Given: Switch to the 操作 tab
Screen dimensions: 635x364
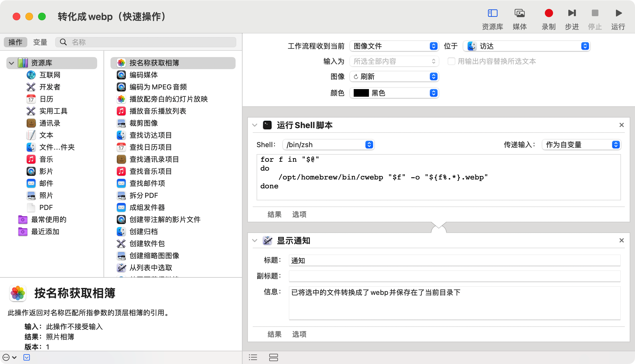Looking at the screenshot, I should (x=15, y=42).
